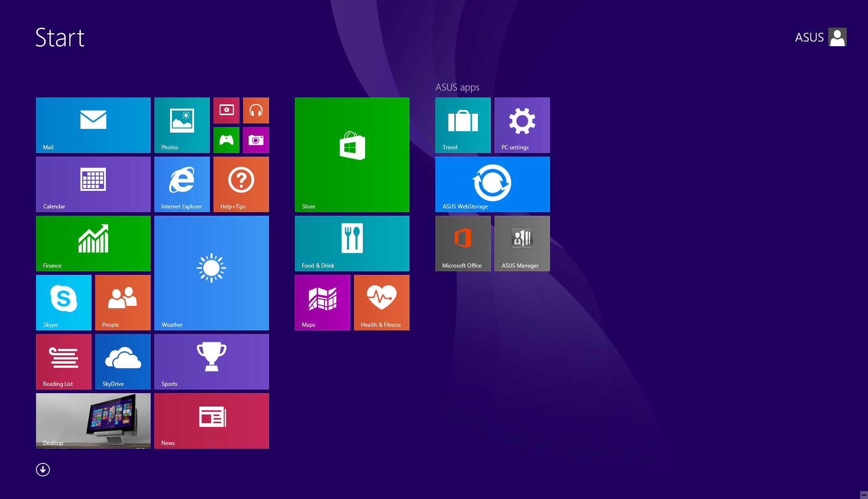868x499 pixels.
Task: Launch Internet Explorer tile
Action: [x=182, y=184]
